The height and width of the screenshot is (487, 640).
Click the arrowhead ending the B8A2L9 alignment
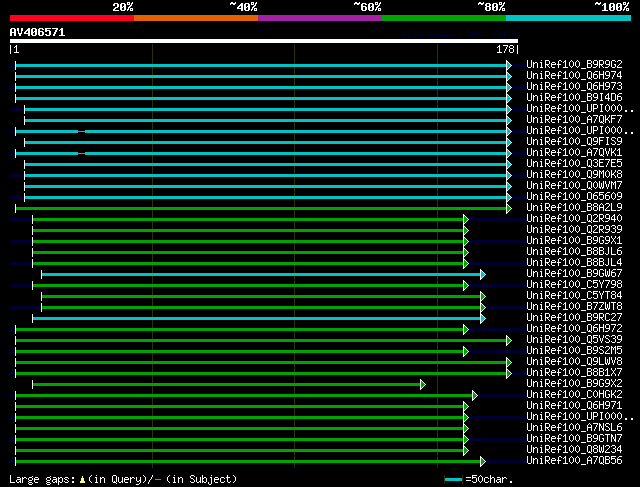tap(509, 209)
